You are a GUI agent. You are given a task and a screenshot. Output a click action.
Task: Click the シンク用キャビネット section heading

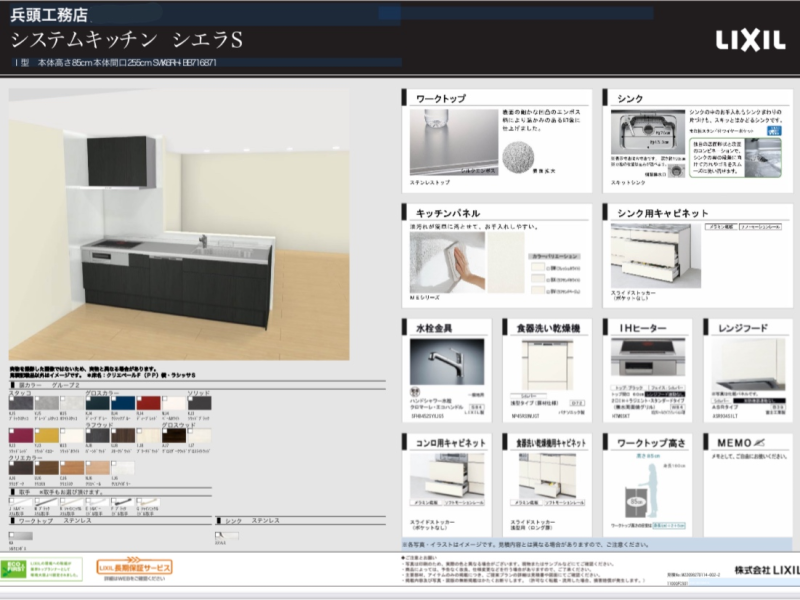coord(663,213)
